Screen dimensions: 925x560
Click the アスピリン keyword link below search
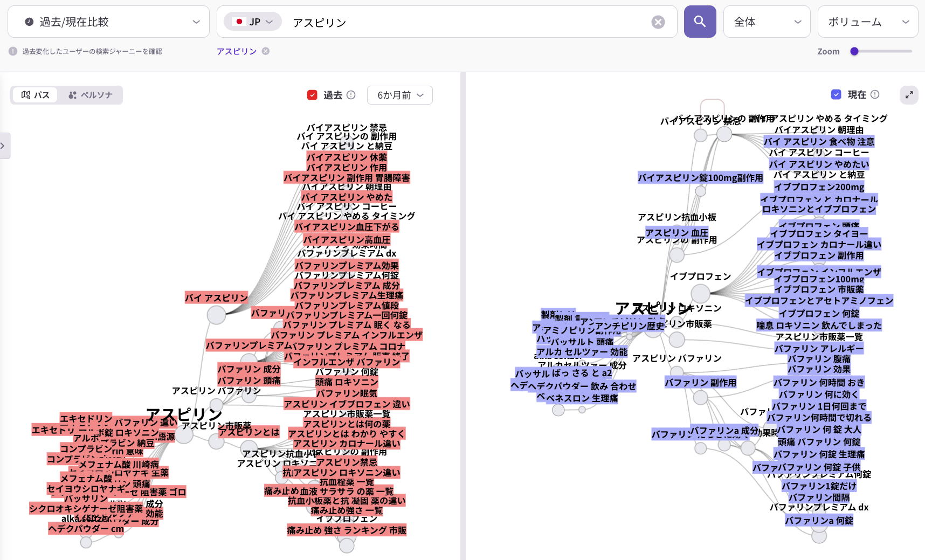[236, 51]
